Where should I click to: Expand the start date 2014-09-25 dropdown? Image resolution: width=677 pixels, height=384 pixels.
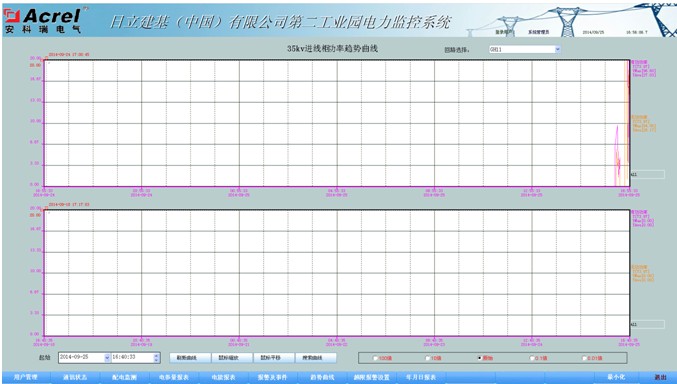tap(107, 358)
